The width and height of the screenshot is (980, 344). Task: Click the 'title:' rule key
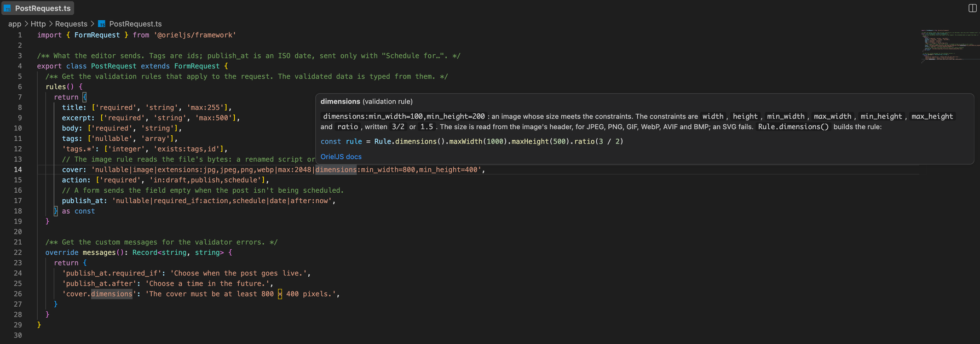[x=74, y=107]
